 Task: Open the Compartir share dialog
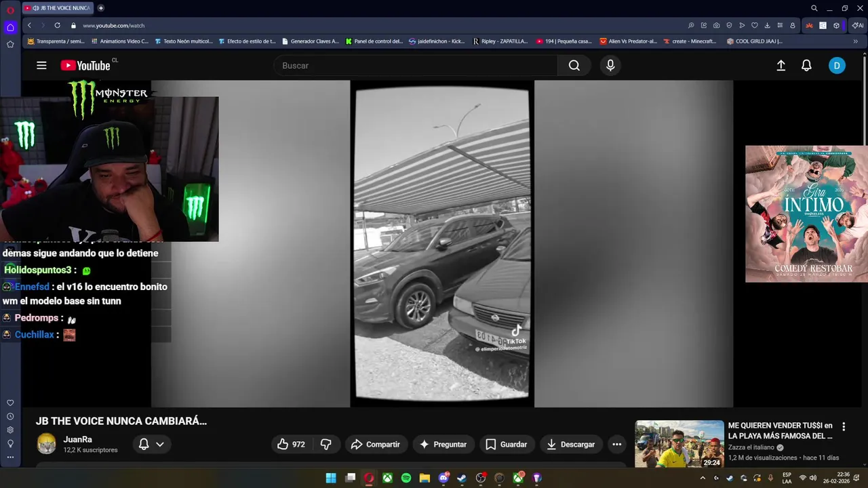click(376, 445)
